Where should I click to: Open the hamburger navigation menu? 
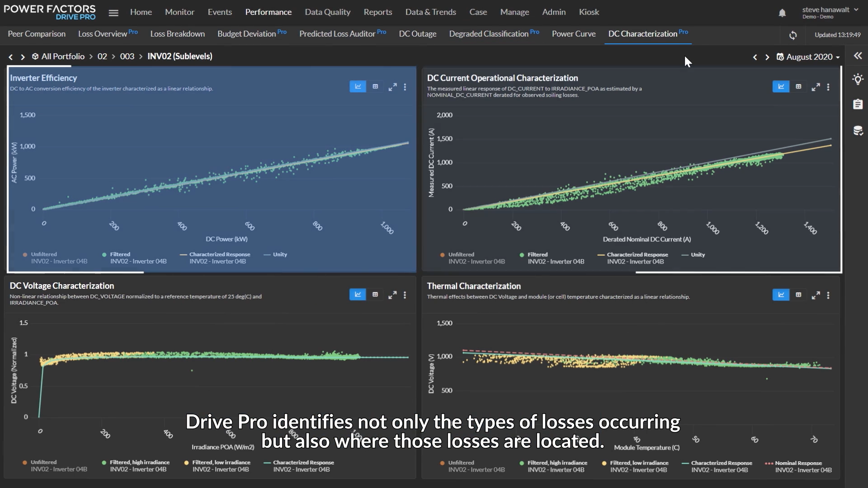tap(113, 13)
